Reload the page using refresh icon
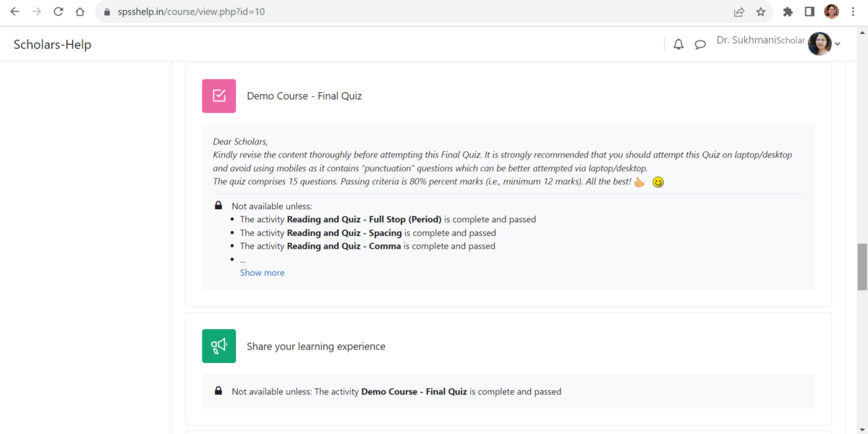The height and width of the screenshot is (434, 868). click(59, 12)
